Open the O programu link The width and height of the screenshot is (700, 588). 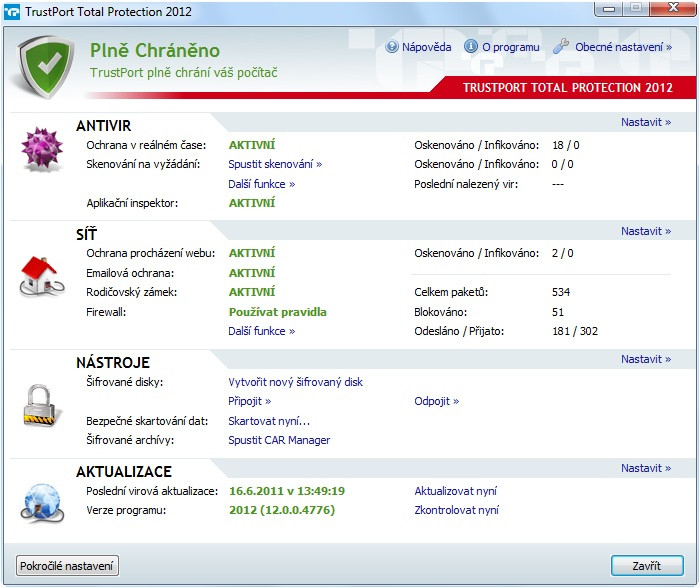pyautogui.click(x=510, y=47)
